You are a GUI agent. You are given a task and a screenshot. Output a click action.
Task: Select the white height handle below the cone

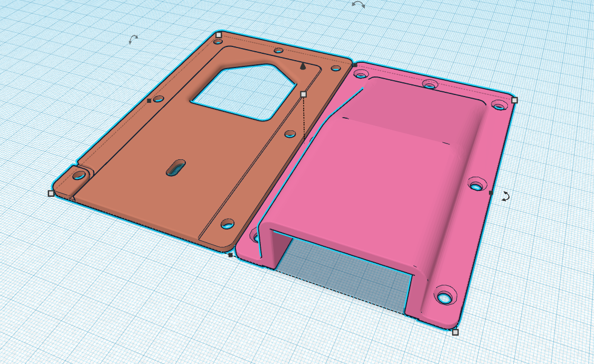pos(303,94)
